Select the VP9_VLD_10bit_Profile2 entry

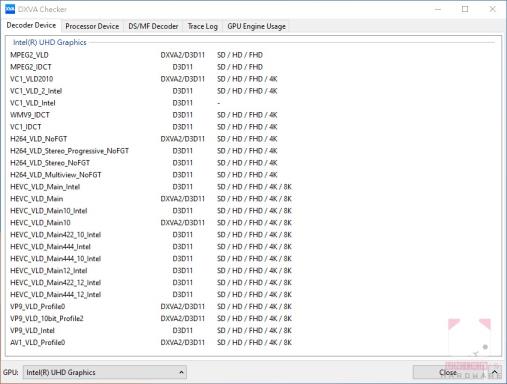tap(47, 319)
